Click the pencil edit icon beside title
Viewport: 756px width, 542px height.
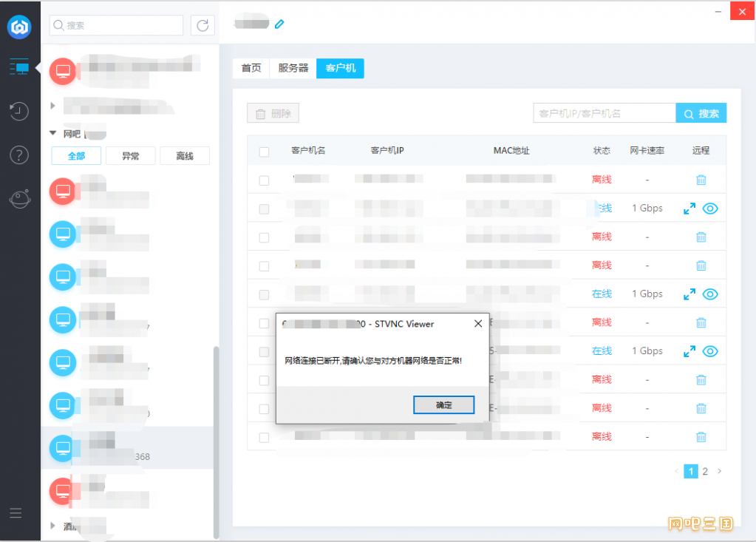point(279,24)
